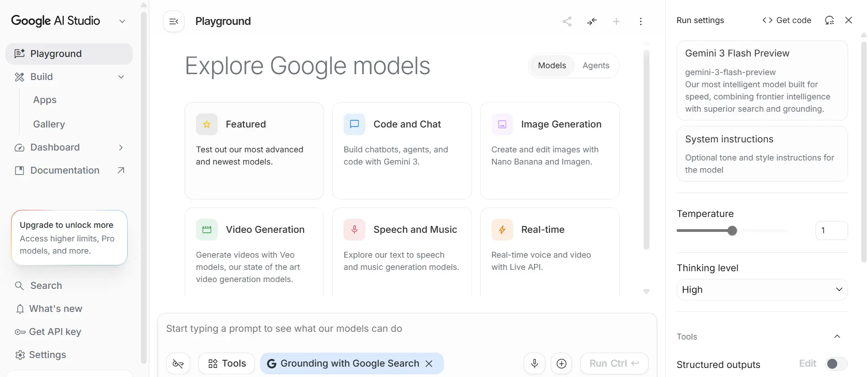Open the Gemini 3 Flash Preview model card

click(762, 80)
